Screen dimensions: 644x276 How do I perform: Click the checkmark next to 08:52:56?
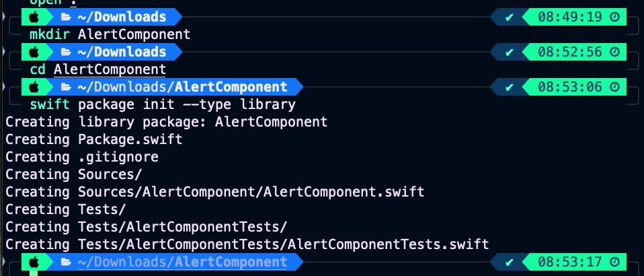click(x=510, y=52)
